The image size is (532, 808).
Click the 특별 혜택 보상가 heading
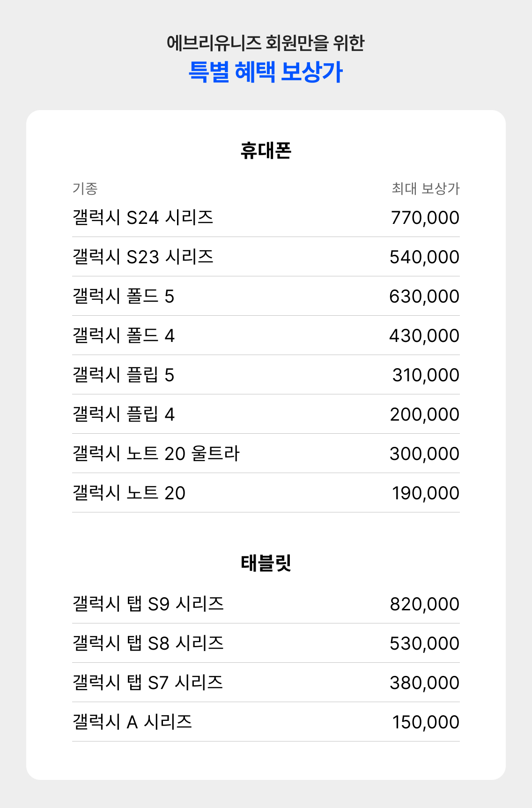(x=266, y=72)
